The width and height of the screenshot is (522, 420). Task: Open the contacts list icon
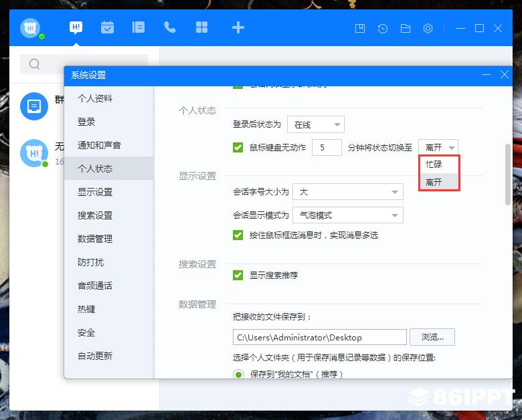pos(138,27)
